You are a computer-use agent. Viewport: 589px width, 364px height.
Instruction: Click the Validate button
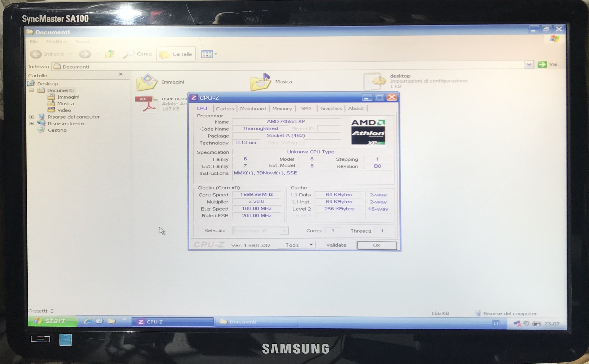[336, 245]
